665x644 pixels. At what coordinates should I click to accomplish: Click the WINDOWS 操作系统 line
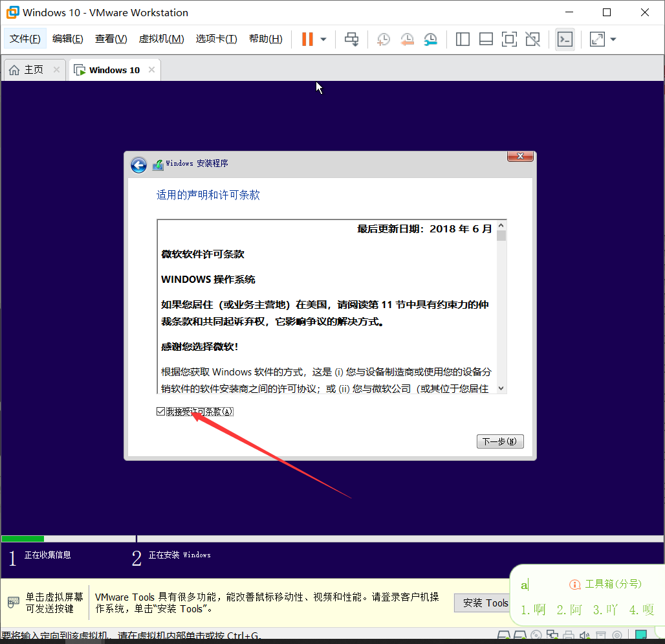click(x=208, y=279)
